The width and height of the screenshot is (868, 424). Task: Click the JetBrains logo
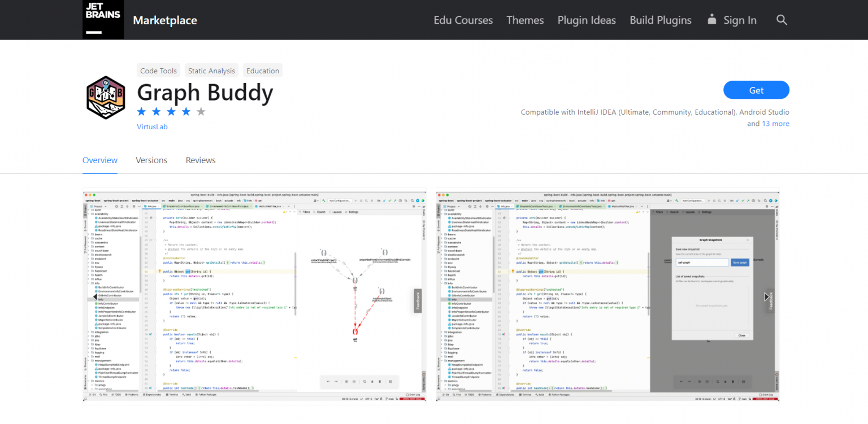102,19
